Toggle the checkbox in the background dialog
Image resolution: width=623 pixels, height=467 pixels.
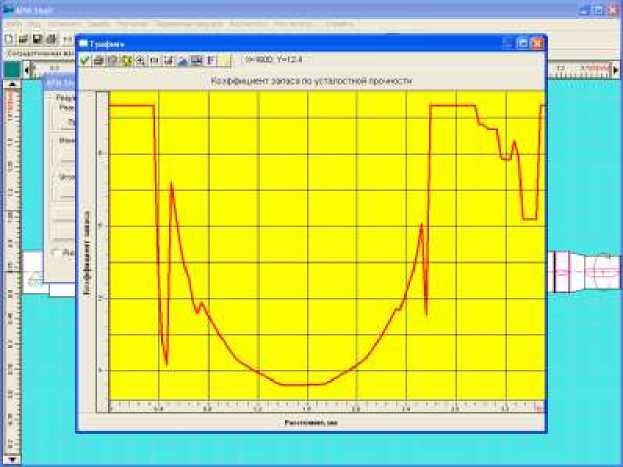pyautogui.click(x=55, y=253)
